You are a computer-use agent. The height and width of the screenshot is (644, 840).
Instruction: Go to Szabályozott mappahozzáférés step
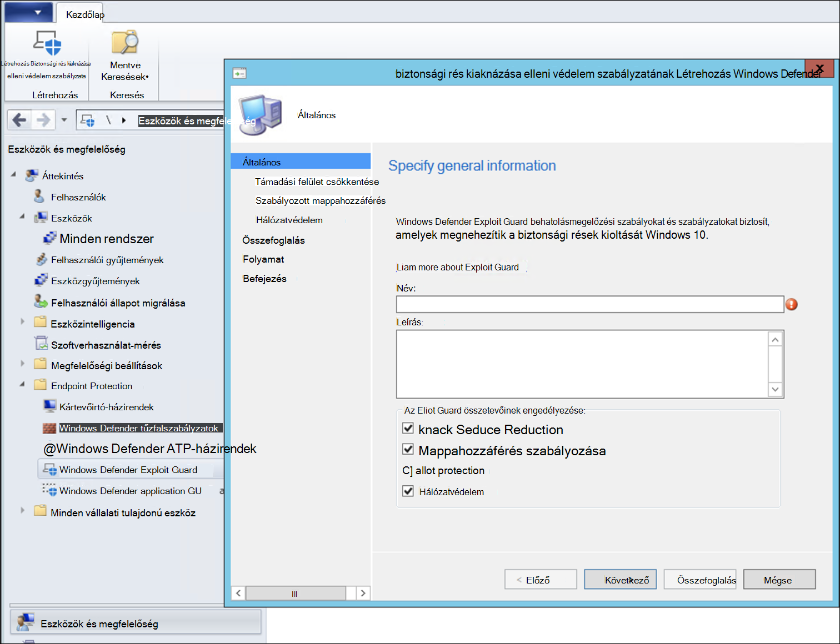[321, 200]
